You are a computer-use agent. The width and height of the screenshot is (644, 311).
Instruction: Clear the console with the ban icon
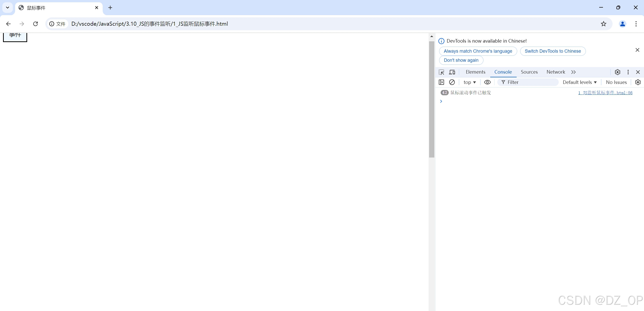point(452,82)
